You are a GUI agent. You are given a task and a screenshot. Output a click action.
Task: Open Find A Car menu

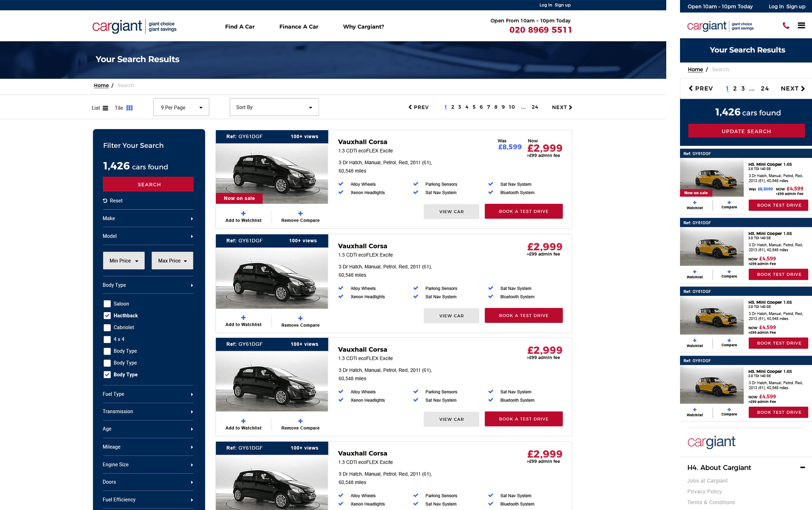[x=240, y=27]
